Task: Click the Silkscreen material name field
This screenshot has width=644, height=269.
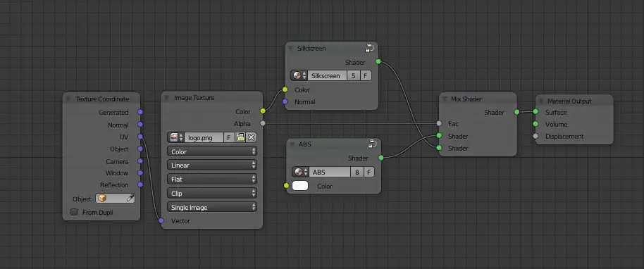Action: tap(328, 75)
